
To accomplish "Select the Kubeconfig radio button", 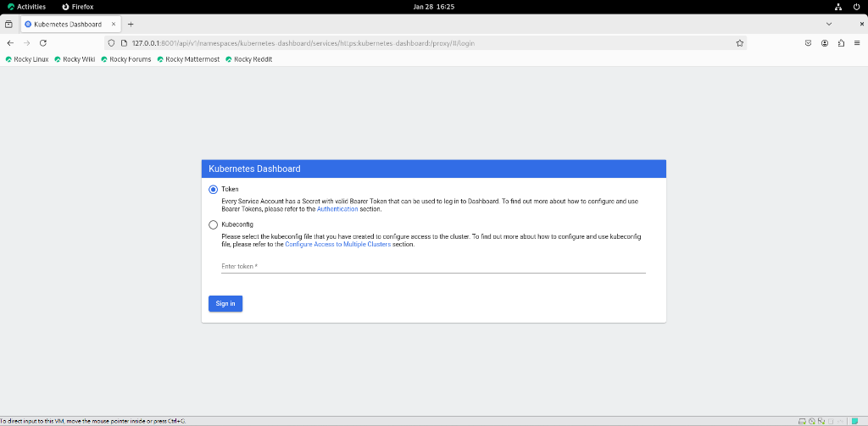I will tap(213, 224).
